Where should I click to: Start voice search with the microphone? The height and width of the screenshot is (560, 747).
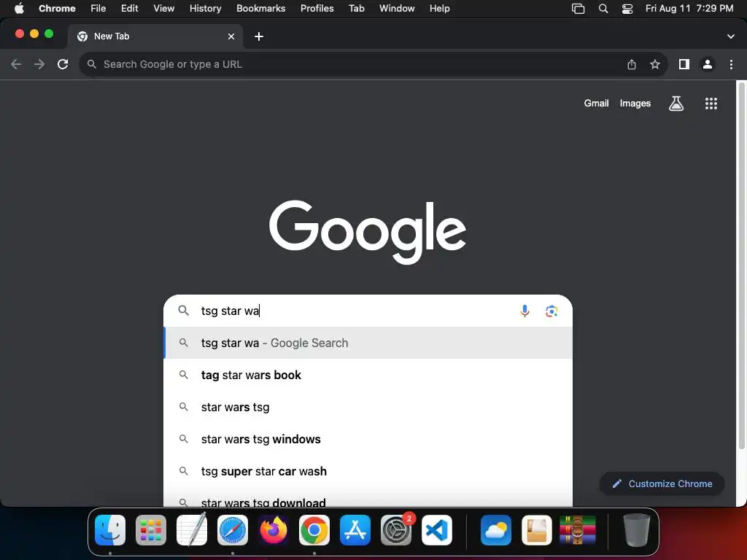[x=525, y=311]
